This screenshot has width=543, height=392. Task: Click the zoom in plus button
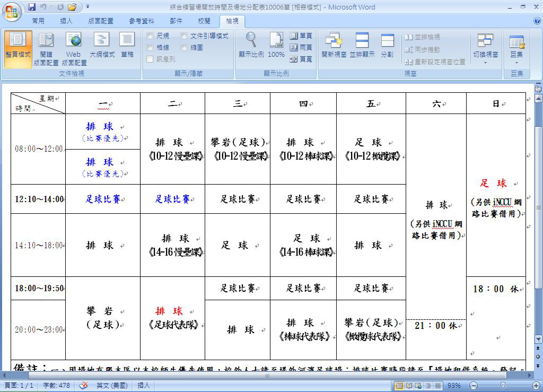[x=536, y=386]
